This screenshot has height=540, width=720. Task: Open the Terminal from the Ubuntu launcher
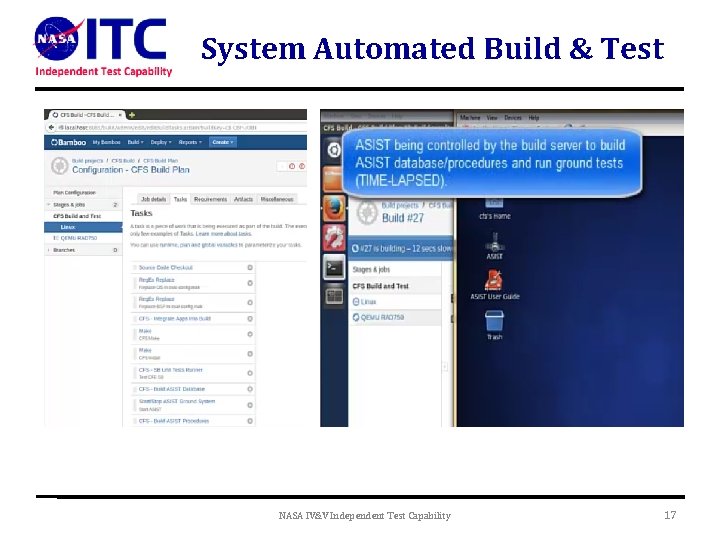334,267
